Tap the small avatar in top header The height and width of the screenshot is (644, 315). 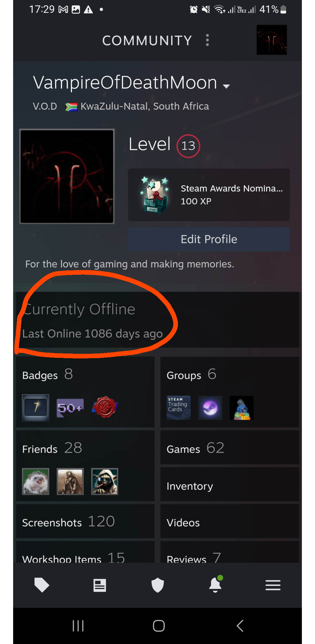[x=272, y=40]
